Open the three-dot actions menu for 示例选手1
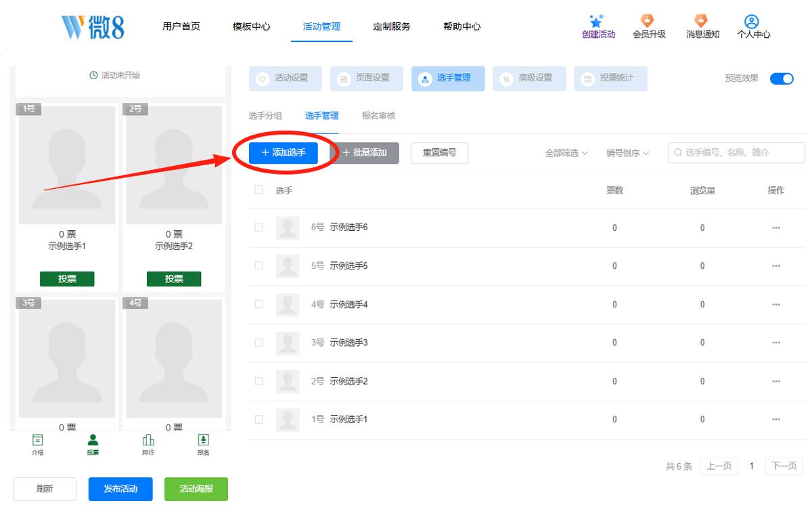This screenshot has width=812, height=524. (775, 420)
